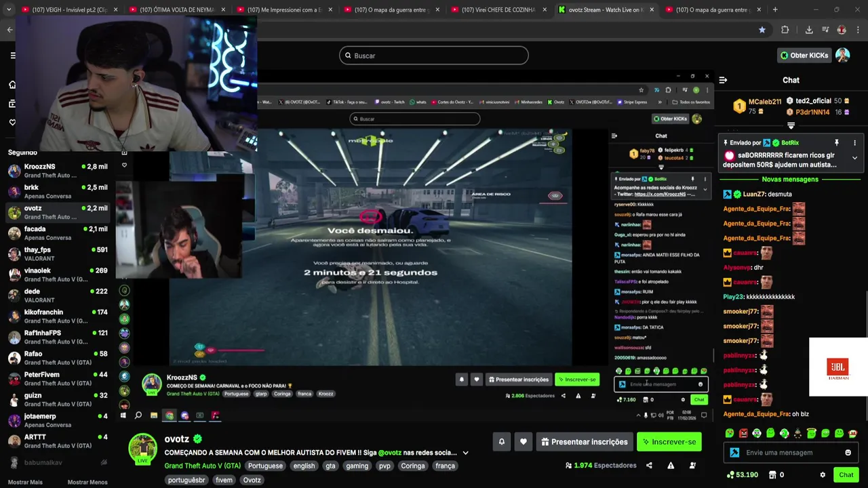Click the channel points balance 53.190

[742, 475]
